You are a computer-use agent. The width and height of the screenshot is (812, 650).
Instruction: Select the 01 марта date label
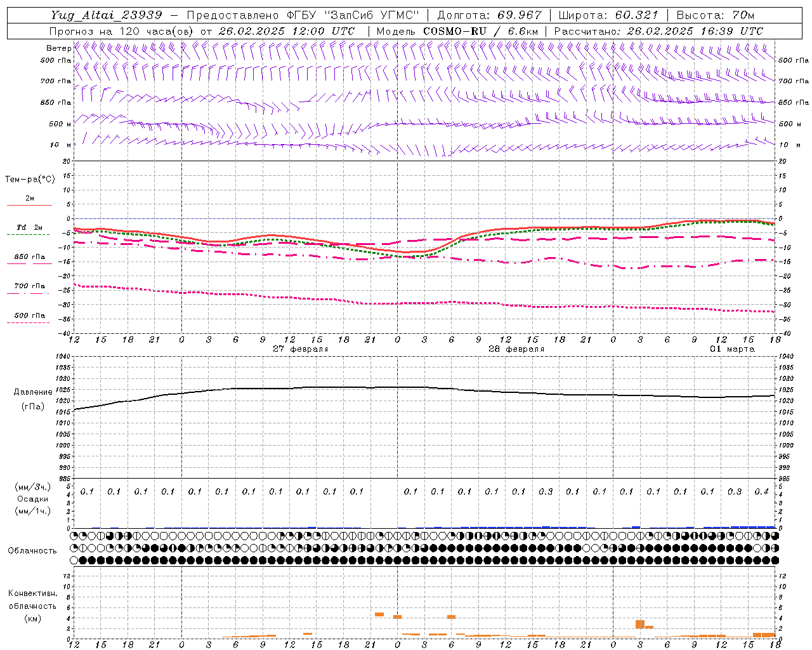732,349
